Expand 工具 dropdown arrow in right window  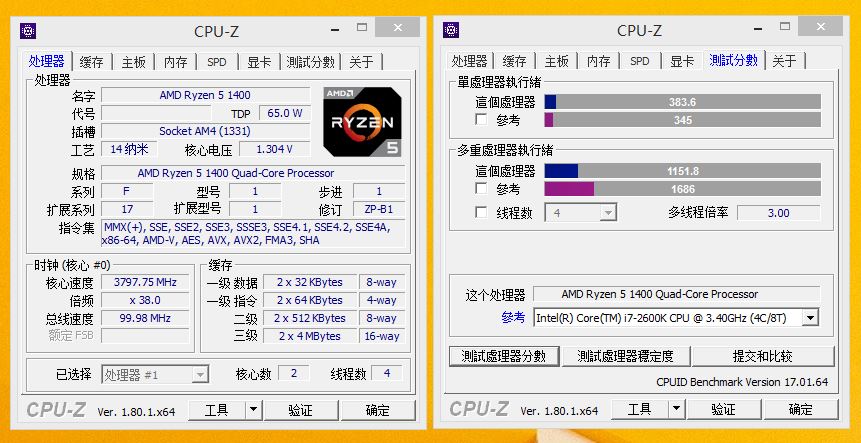tap(676, 409)
